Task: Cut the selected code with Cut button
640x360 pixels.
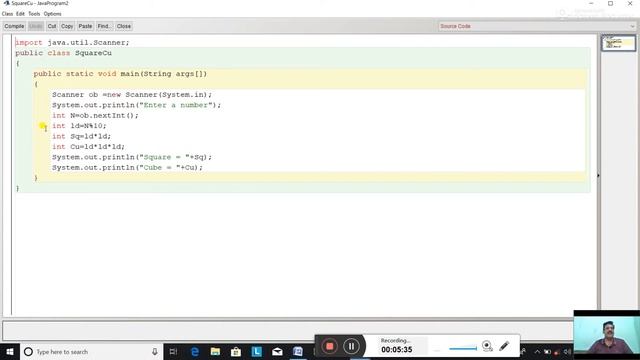Action: 52,26
